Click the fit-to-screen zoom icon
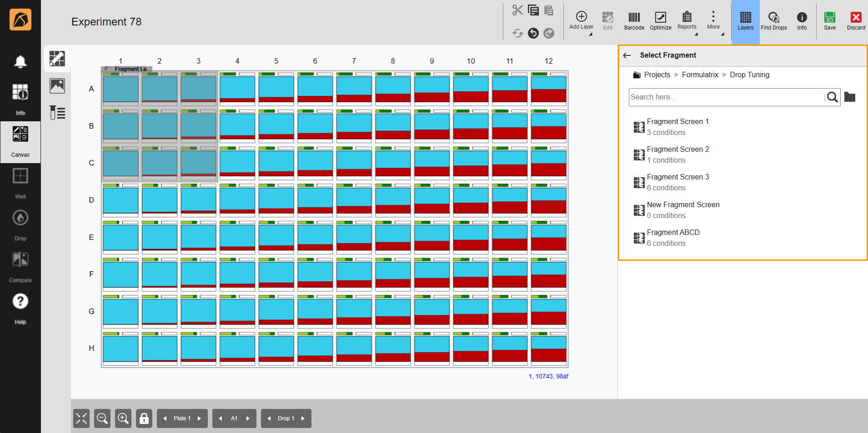 point(81,418)
